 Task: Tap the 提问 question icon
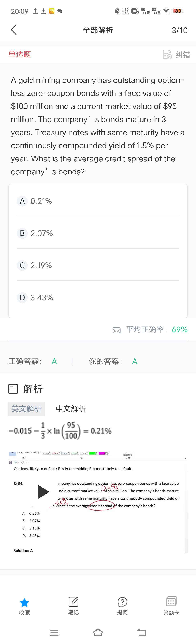pyautogui.click(x=122, y=602)
